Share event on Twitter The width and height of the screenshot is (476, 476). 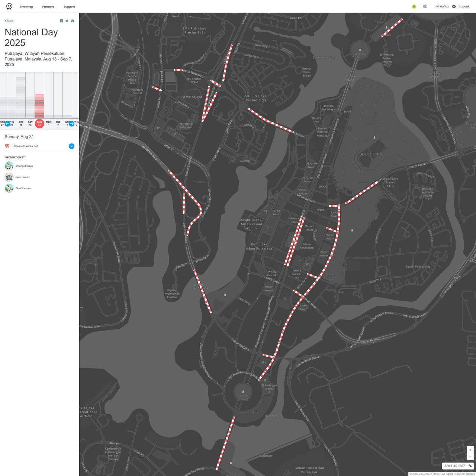click(x=67, y=21)
